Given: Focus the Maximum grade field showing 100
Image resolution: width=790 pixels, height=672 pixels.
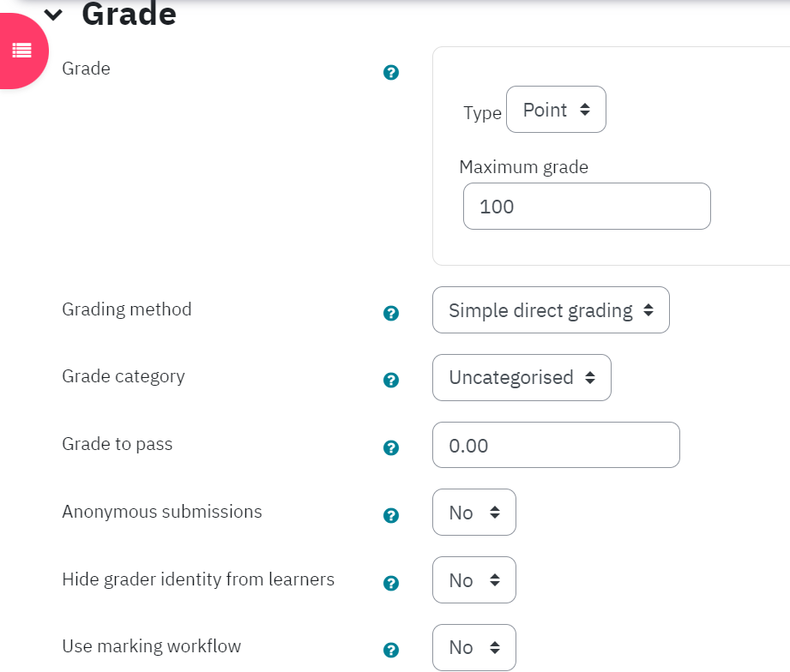Looking at the screenshot, I should point(587,207).
